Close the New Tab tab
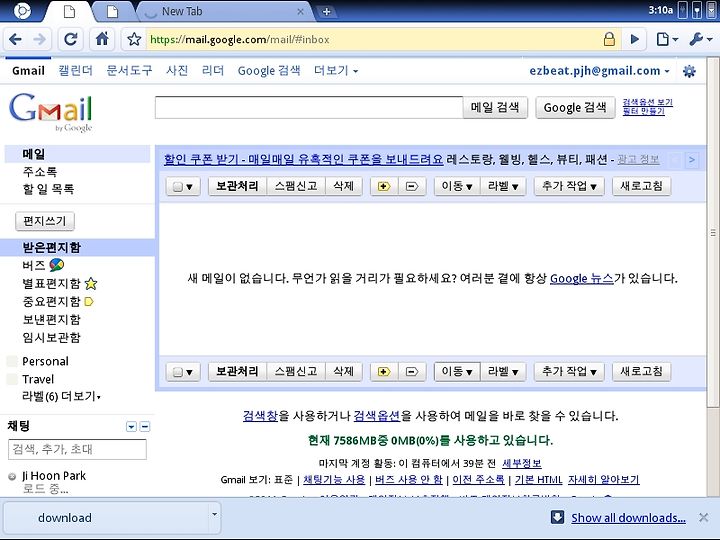The height and width of the screenshot is (540, 720). (x=300, y=11)
